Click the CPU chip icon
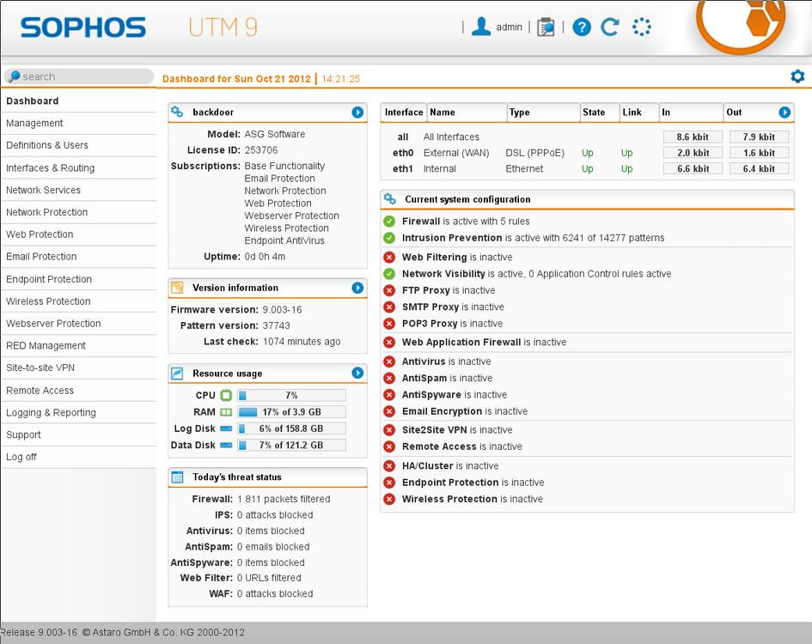This screenshot has height=644, width=812. (x=226, y=396)
